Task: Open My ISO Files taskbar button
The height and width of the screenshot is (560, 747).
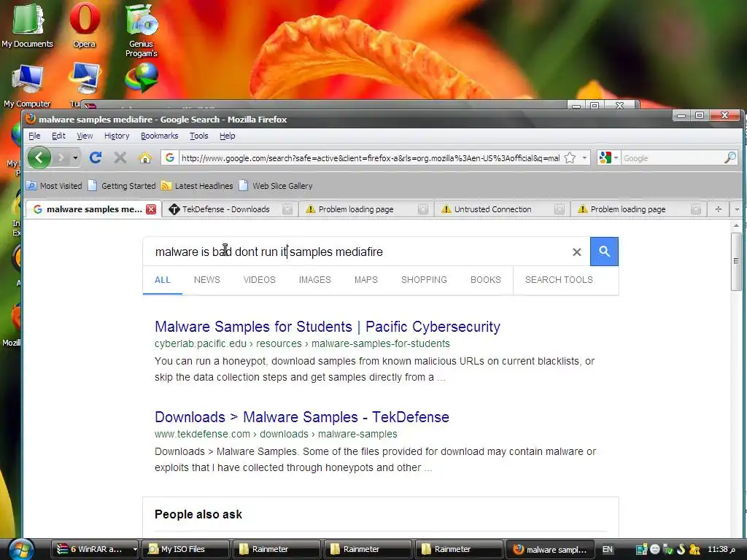Action: pos(185,549)
